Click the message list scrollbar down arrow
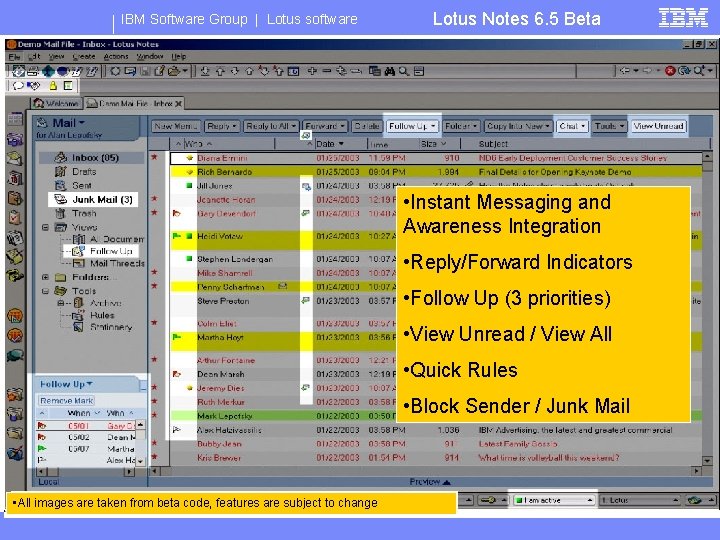The image size is (720, 540). click(x=708, y=460)
